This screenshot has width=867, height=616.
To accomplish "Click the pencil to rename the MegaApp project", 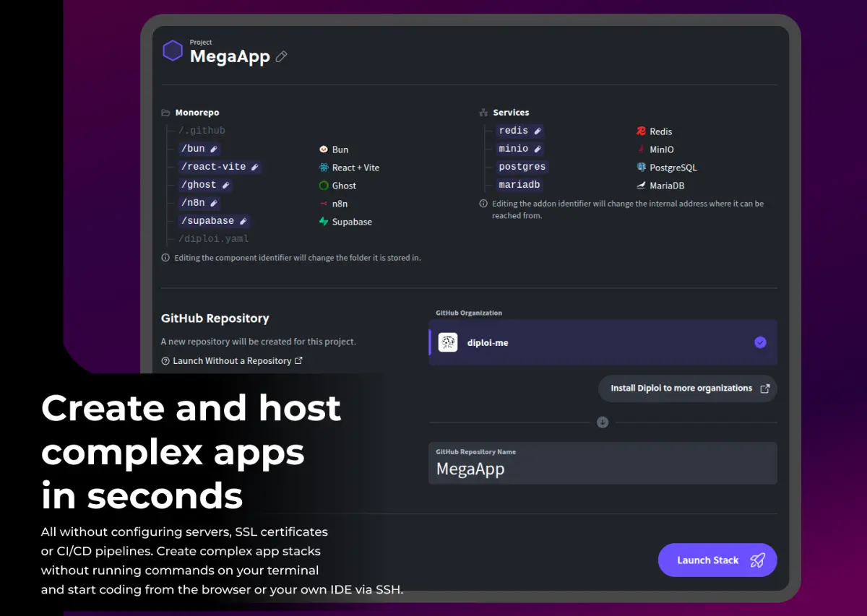I will (x=281, y=56).
